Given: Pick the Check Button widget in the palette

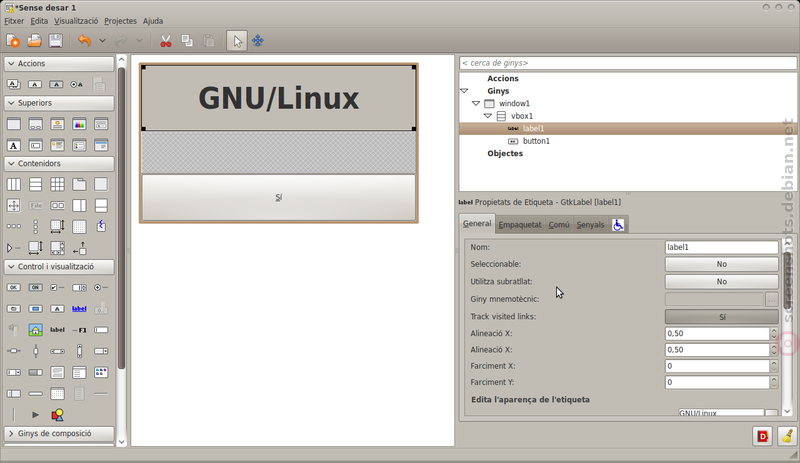Looking at the screenshot, I should (x=58, y=287).
